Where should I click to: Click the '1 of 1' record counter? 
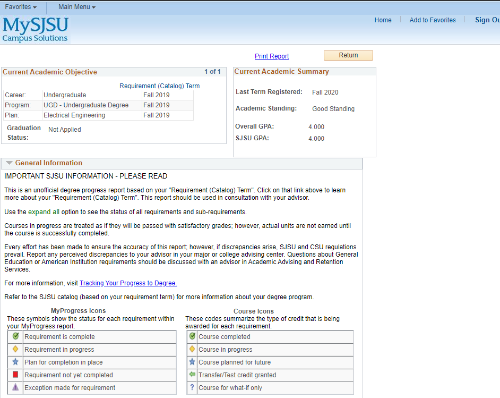pyautogui.click(x=212, y=72)
